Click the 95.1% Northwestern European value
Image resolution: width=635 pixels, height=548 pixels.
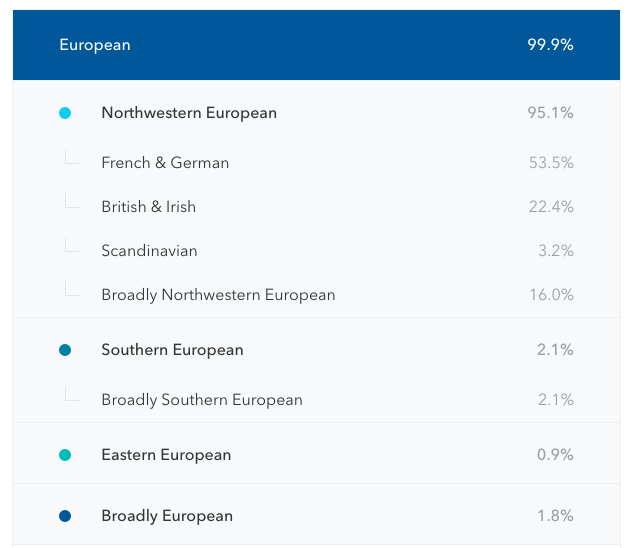[550, 113]
